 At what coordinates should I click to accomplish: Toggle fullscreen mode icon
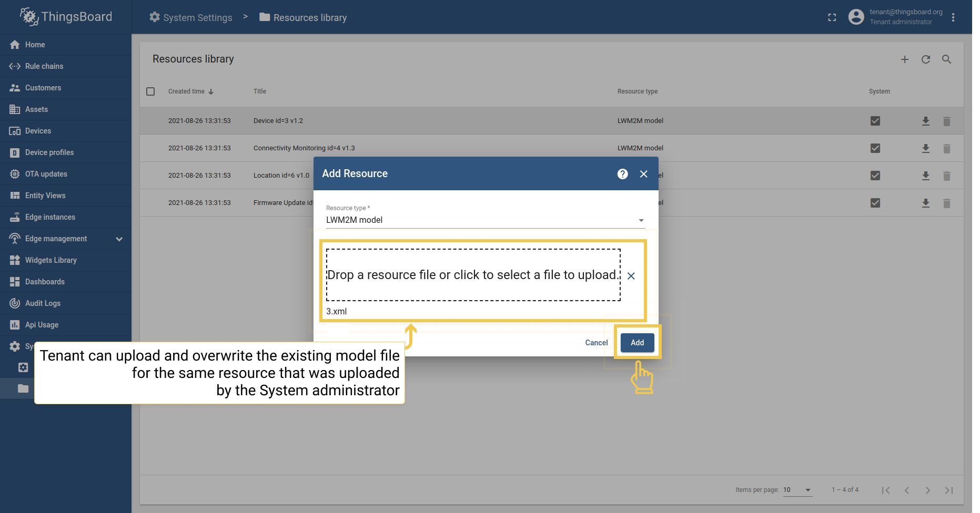(832, 17)
